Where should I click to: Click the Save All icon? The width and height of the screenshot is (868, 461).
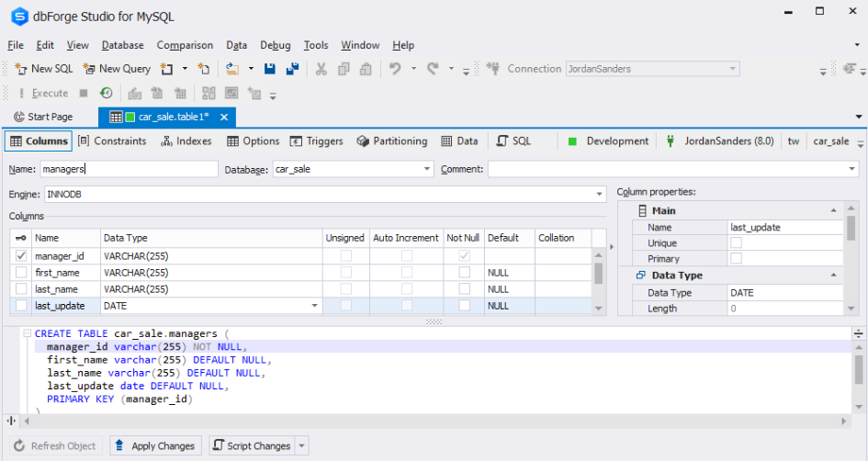pyautogui.click(x=292, y=69)
